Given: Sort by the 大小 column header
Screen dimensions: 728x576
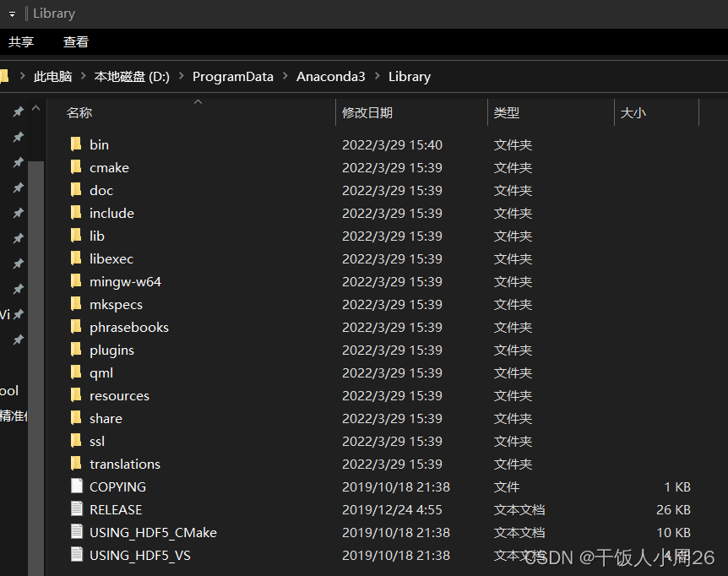Looking at the screenshot, I should (633, 113).
